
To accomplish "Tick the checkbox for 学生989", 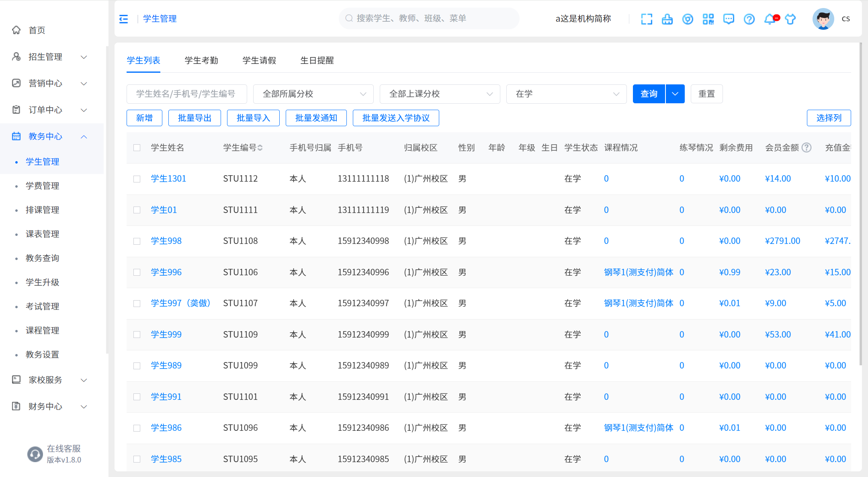I will point(137,366).
